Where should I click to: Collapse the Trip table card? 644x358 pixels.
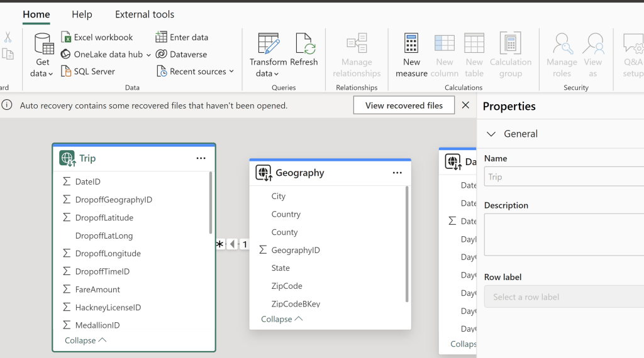coord(86,340)
